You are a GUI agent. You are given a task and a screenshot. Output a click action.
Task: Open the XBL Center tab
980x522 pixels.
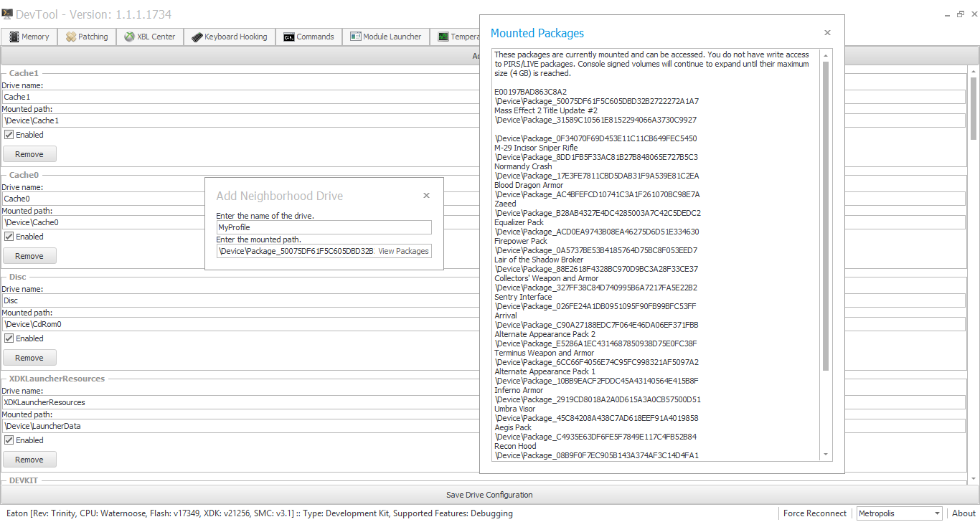click(150, 37)
